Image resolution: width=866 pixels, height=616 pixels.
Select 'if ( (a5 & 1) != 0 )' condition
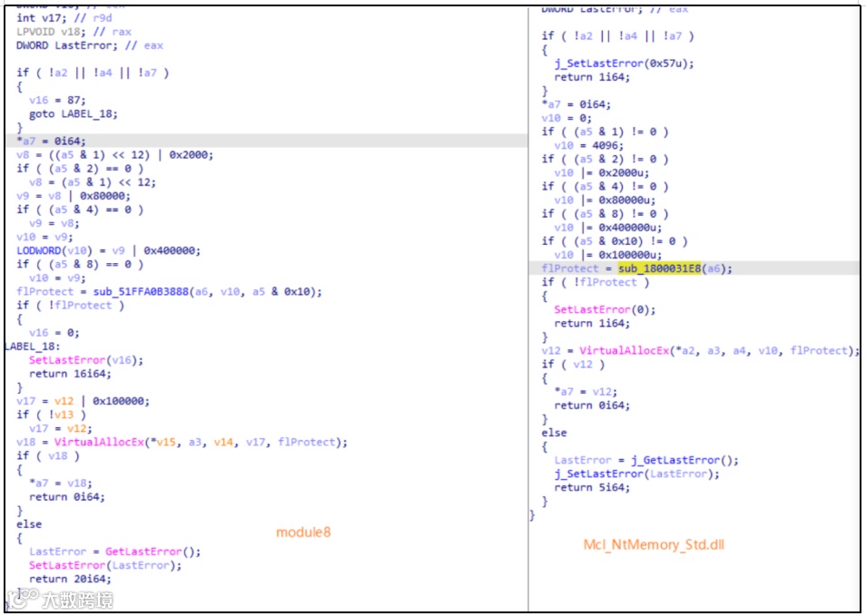[605, 132]
